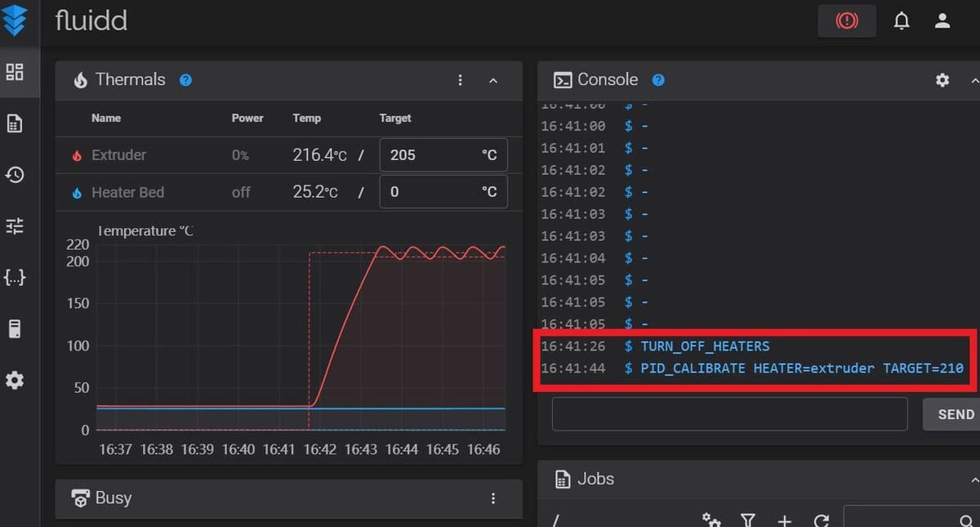Image resolution: width=980 pixels, height=527 pixels.
Task: Open the user account menu
Action: [x=942, y=21]
